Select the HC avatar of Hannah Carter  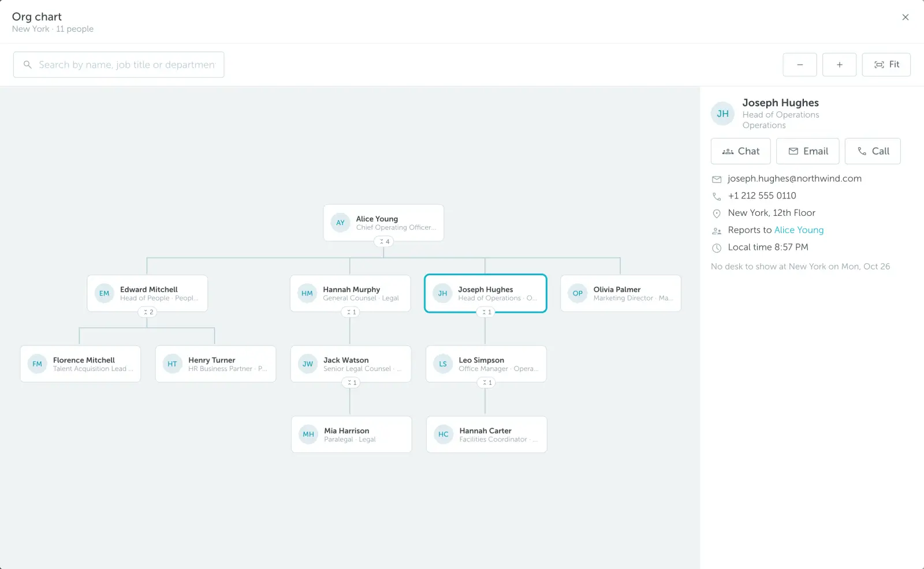(444, 435)
